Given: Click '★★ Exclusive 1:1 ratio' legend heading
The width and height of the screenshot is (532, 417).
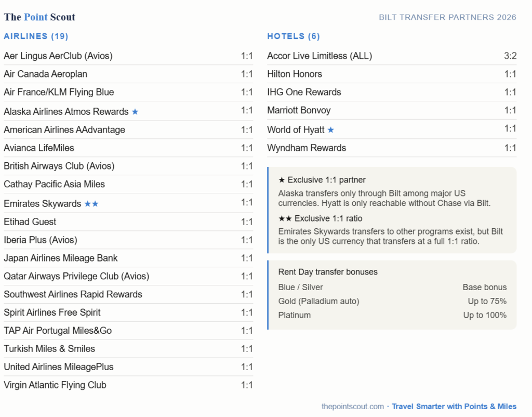Looking at the screenshot, I should pos(320,218).
